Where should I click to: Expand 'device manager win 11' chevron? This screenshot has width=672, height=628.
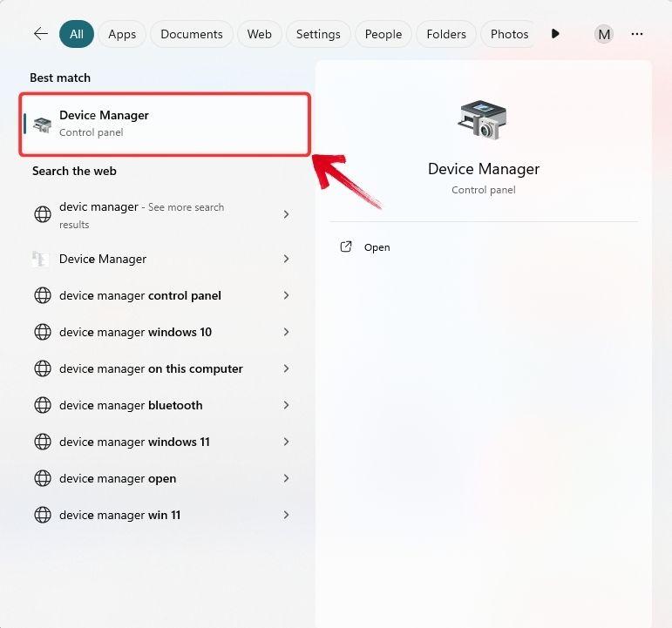(286, 515)
